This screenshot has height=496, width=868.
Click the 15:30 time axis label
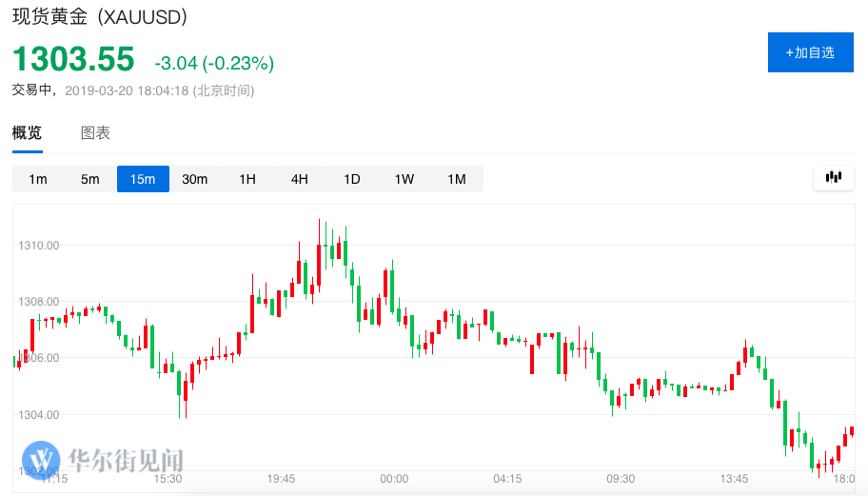point(168,479)
